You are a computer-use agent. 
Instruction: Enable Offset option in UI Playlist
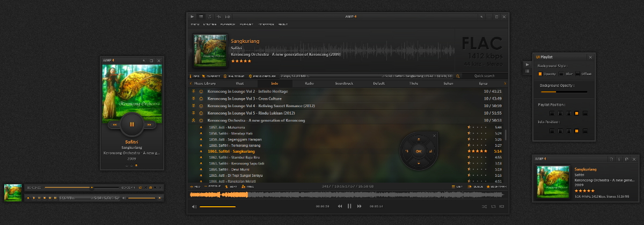[x=577, y=73]
